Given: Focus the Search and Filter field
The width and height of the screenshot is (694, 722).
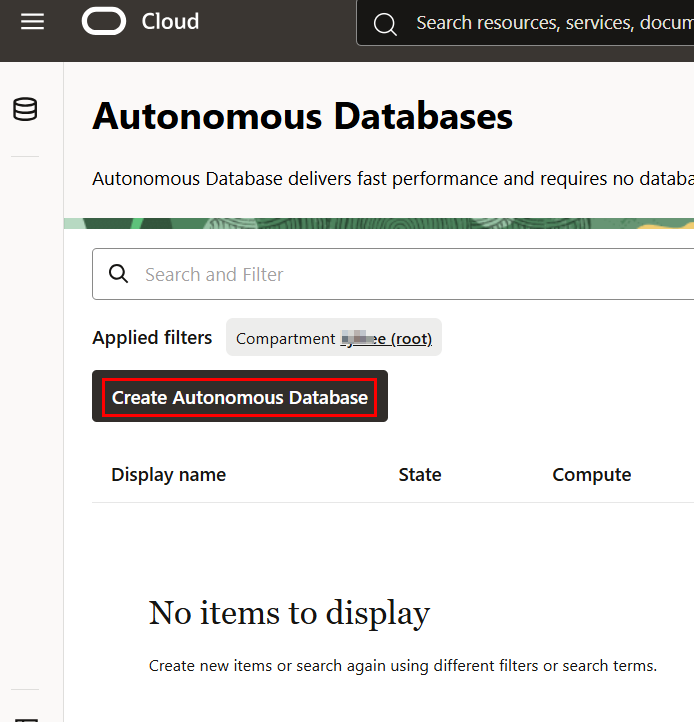Looking at the screenshot, I should (x=393, y=274).
